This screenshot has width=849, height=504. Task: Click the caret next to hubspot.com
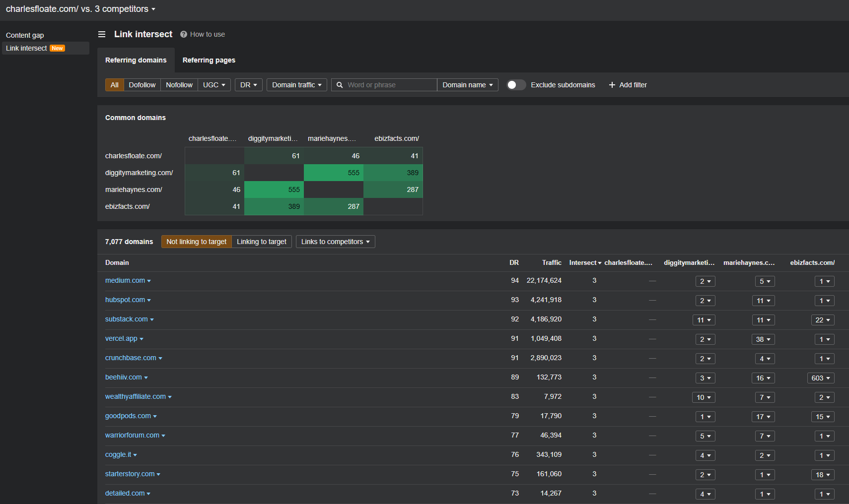[149, 301]
